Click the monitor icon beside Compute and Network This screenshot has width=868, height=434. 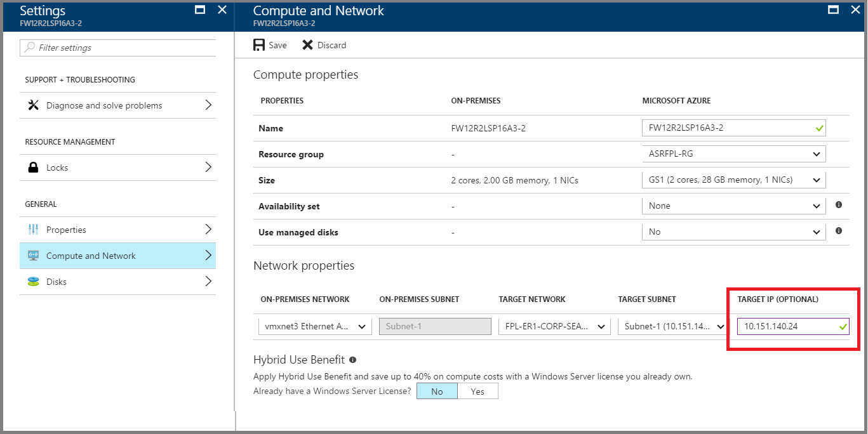pos(33,255)
